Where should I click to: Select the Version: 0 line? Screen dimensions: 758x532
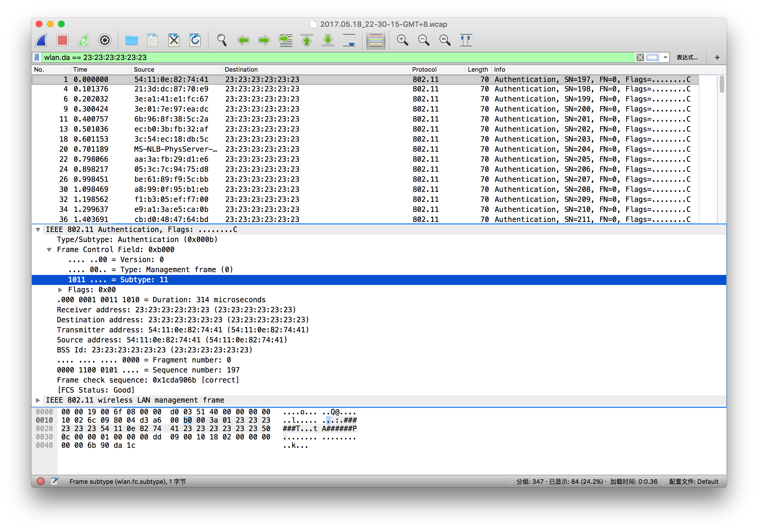379,260
